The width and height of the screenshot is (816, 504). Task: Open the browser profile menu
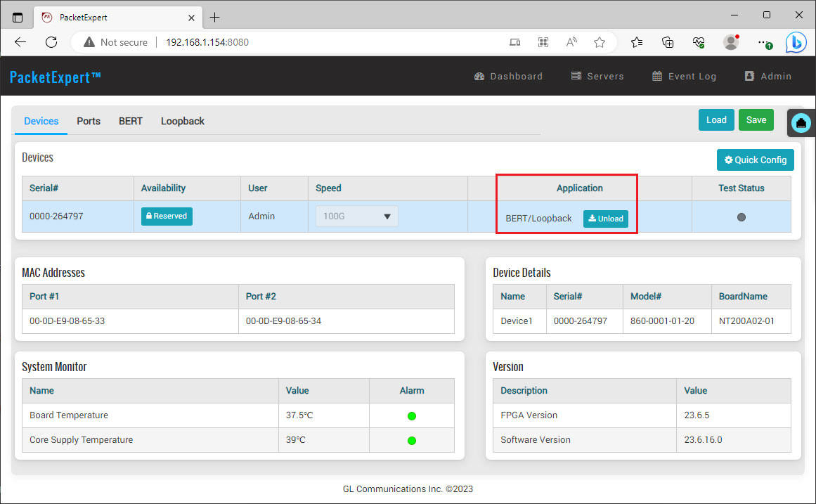731,42
